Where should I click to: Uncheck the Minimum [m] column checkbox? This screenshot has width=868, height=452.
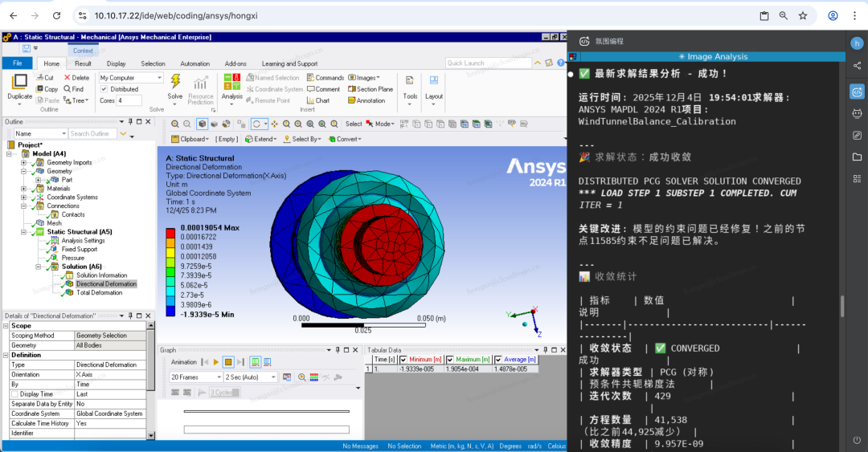pos(403,360)
